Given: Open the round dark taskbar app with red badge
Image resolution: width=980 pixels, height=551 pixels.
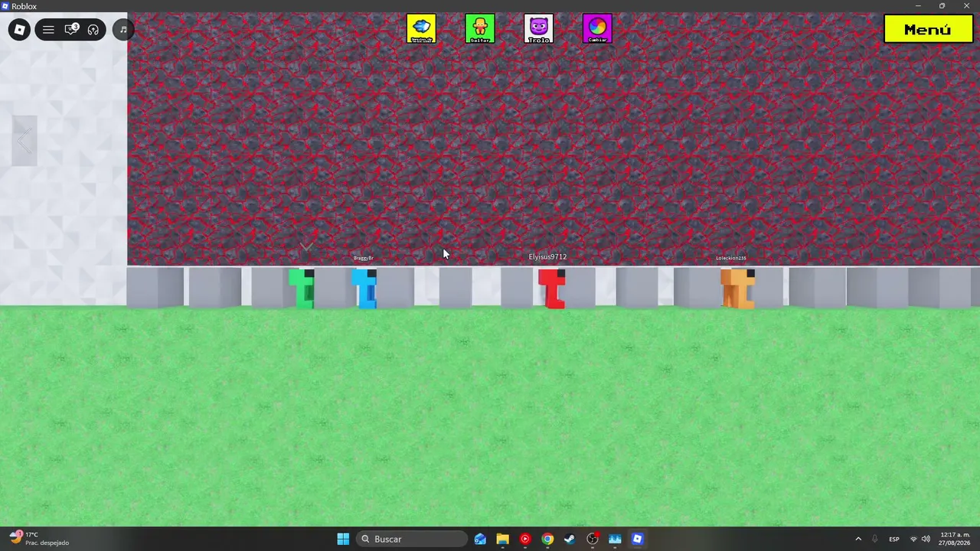Looking at the screenshot, I should pyautogui.click(x=593, y=539).
